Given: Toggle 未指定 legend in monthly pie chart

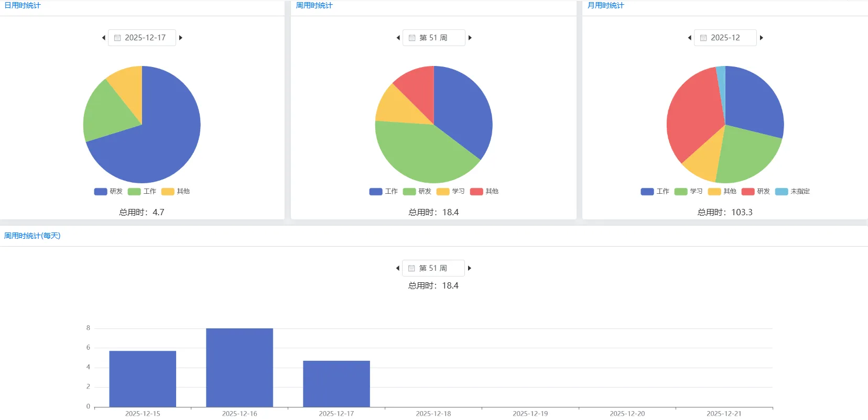Looking at the screenshot, I should (793, 192).
